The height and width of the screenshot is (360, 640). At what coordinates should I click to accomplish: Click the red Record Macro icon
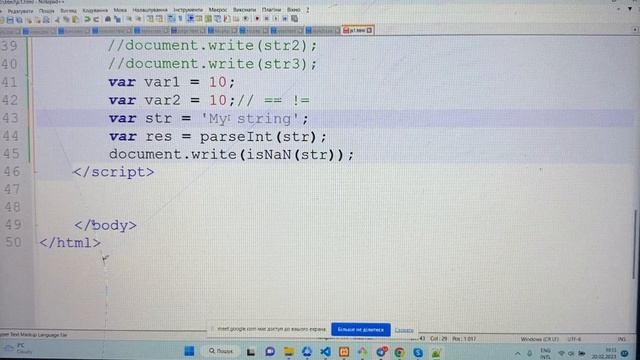257,19
